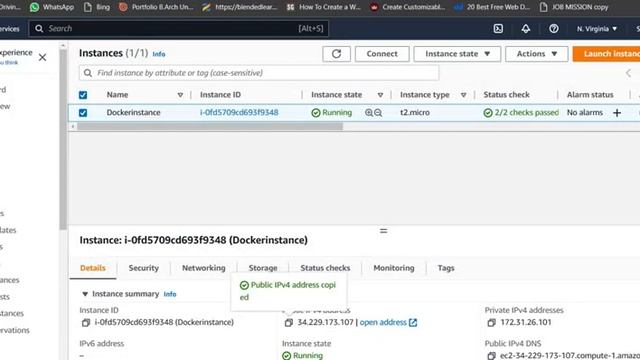This screenshot has width=640, height=360.
Task: Click the zoom-in filter icon beside Running
Action: [369, 113]
